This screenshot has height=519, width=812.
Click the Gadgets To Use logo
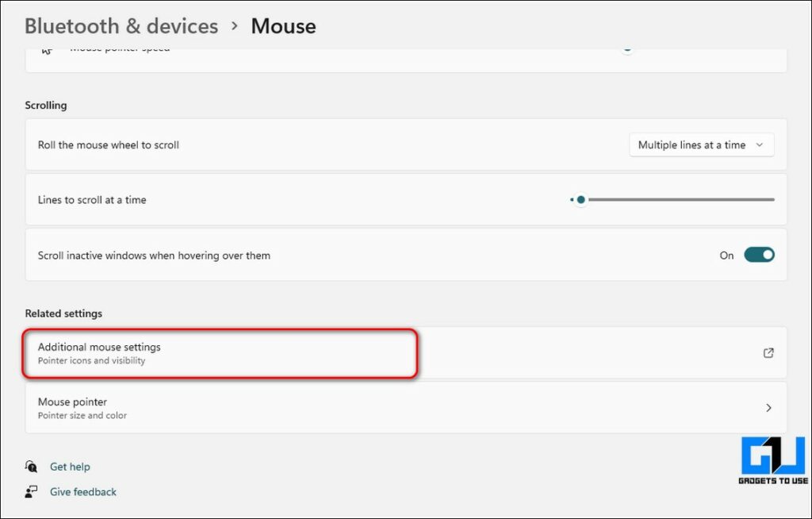click(773, 459)
